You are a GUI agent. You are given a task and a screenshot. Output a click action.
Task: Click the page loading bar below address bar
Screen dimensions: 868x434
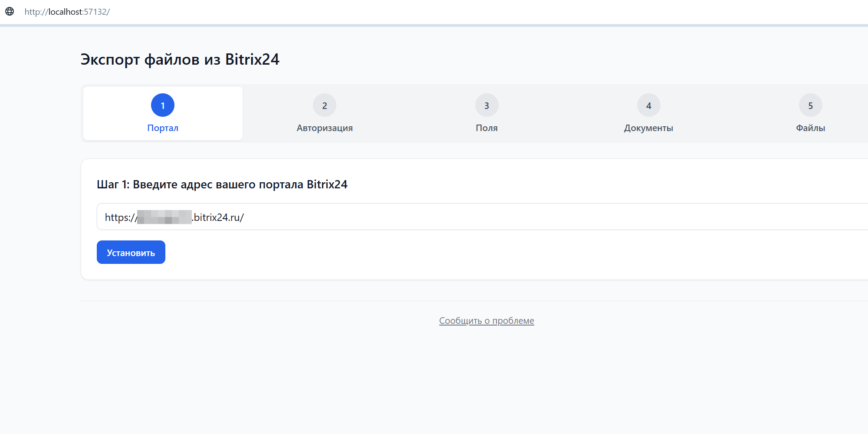434,26
